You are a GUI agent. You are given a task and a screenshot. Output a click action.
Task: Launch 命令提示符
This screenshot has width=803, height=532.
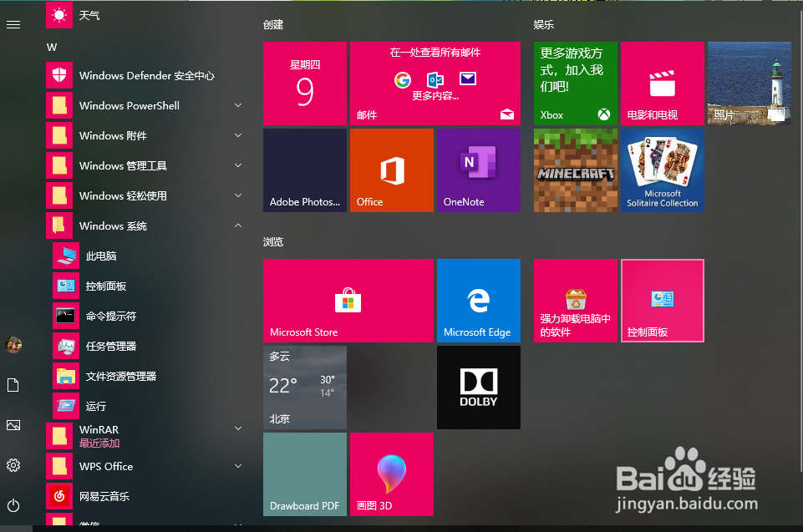point(149,316)
